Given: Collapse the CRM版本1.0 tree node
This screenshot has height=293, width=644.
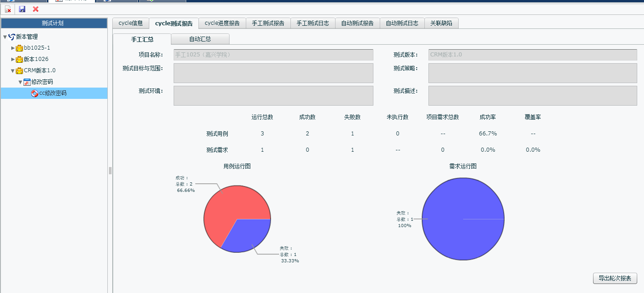Looking at the screenshot, I should [x=13, y=70].
